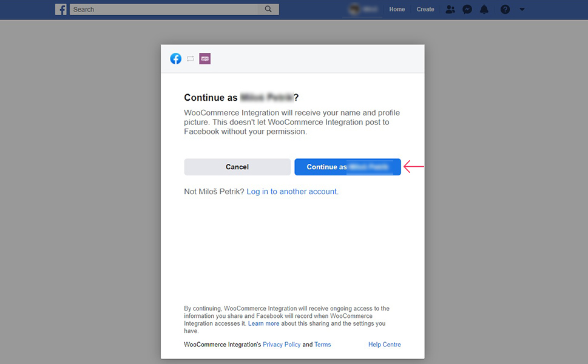Image resolution: width=588 pixels, height=364 pixels.
Task: Click the Cancel button
Action: 237,167
